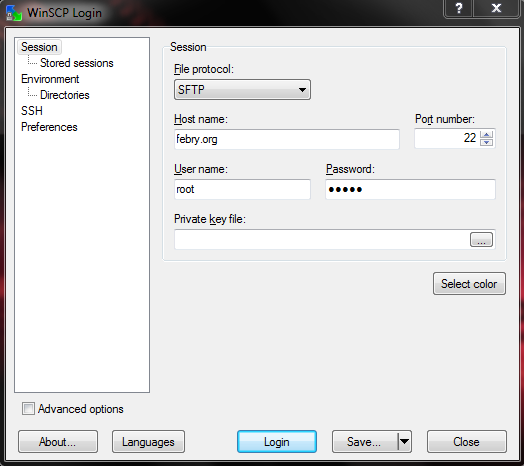Click the Languages button
Screen dimensions: 524x466
[148, 442]
